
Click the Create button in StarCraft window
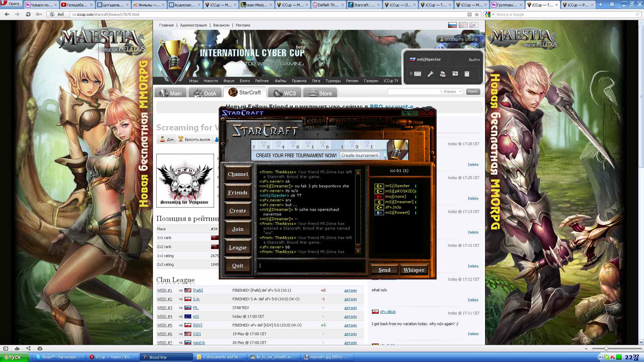click(x=238, y=211)
